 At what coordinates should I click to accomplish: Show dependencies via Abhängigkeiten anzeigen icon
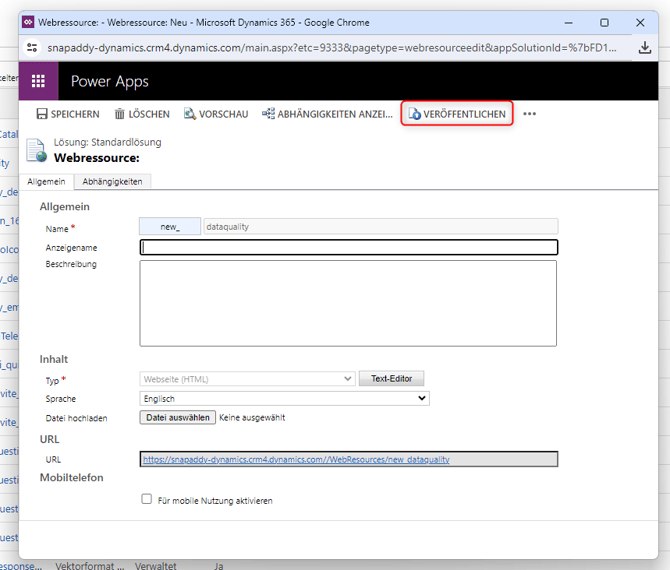coord(268,114)
